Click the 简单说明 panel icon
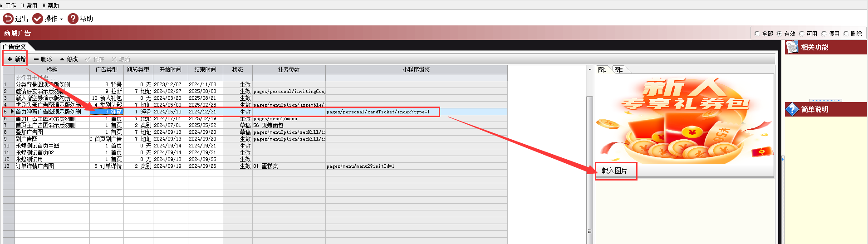Image resolution: width=868 pixels, height=244 pixels. [792, 109]
